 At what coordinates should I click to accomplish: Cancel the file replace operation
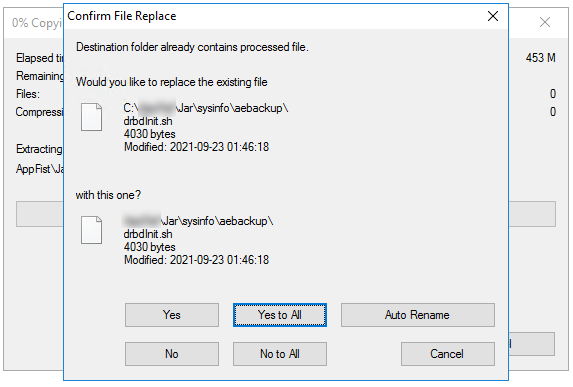(x=448, y=354)
